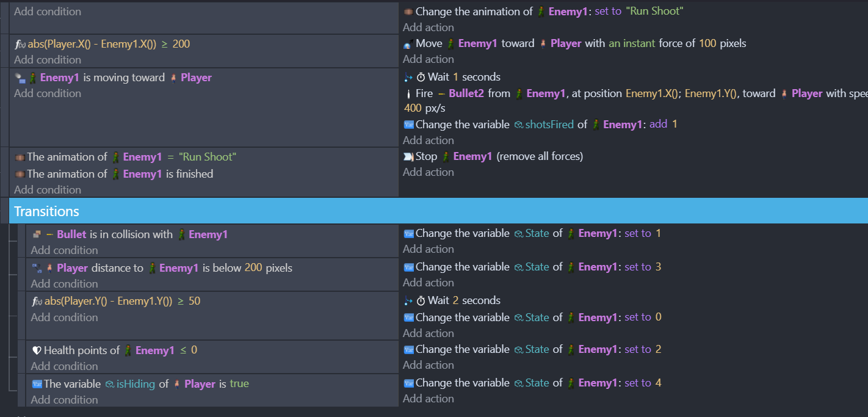Click the Wait 1 seconds timer icon

click(421, 77)
